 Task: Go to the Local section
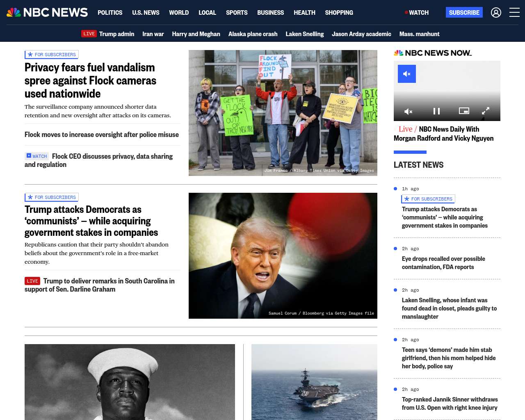[x=207, y=13]
